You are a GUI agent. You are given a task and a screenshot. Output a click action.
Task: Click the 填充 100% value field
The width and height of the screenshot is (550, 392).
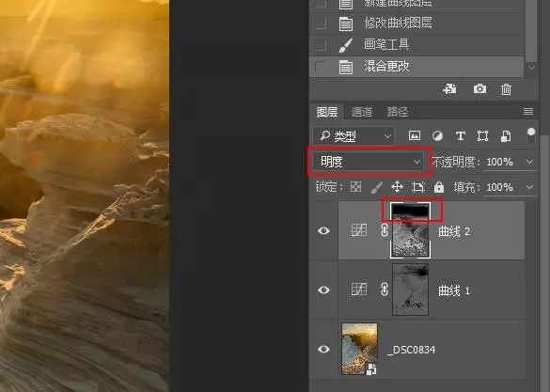[499, 187]
